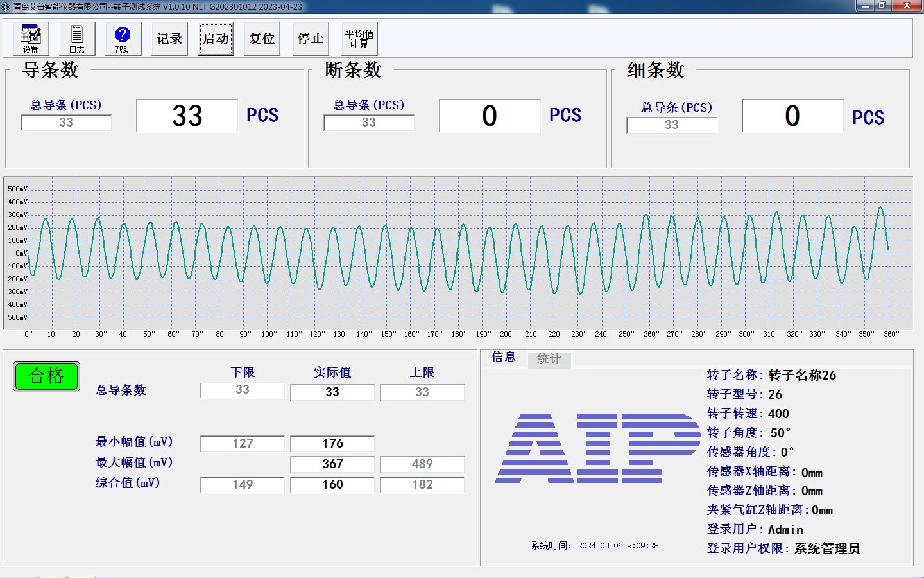Click the 记录 record button
Screen dimensions: 924x578
click(x=169, y=39)
